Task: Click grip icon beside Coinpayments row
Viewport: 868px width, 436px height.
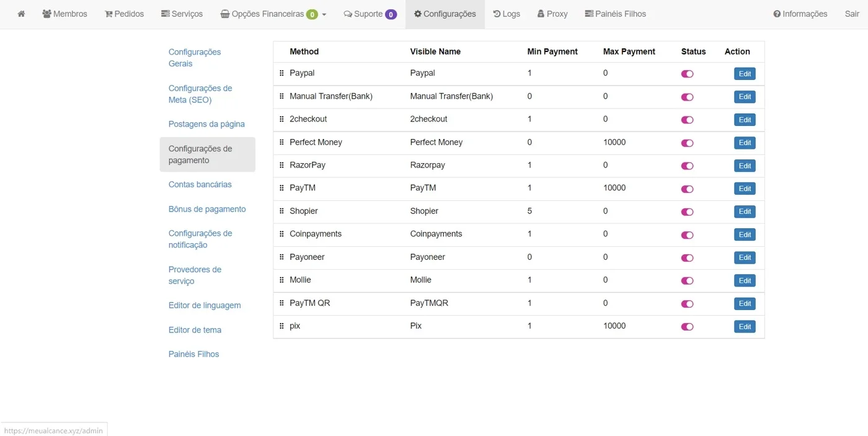Action: tap(281, 234)
